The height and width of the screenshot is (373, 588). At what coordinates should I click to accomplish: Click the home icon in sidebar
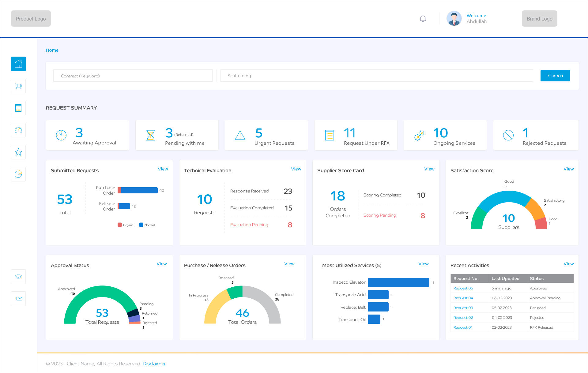coord(18,64)
